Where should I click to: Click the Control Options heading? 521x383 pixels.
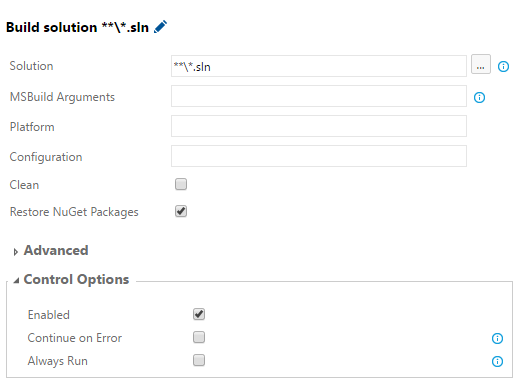click(76, 279)
